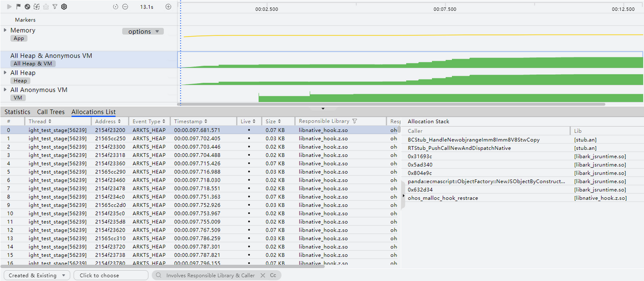Screen dimensions: 644x281
Task: Open the Memory options dropdown
Action: pyautogui.click(x=143, y=32)
